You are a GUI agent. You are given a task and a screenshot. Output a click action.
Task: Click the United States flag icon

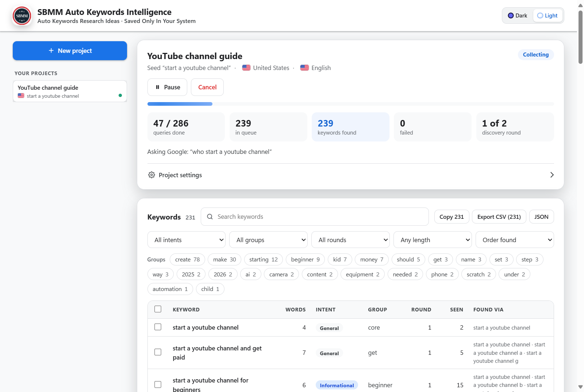pyautogui.click(x=246, y=68)
